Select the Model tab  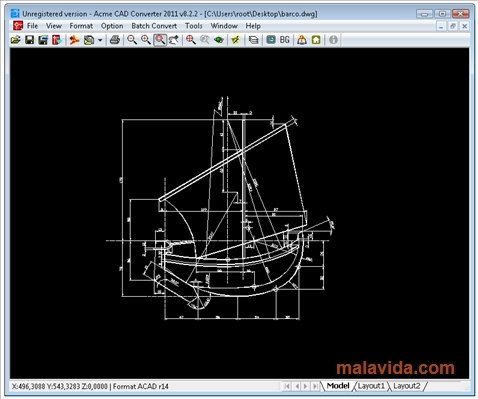coord(338,386)
